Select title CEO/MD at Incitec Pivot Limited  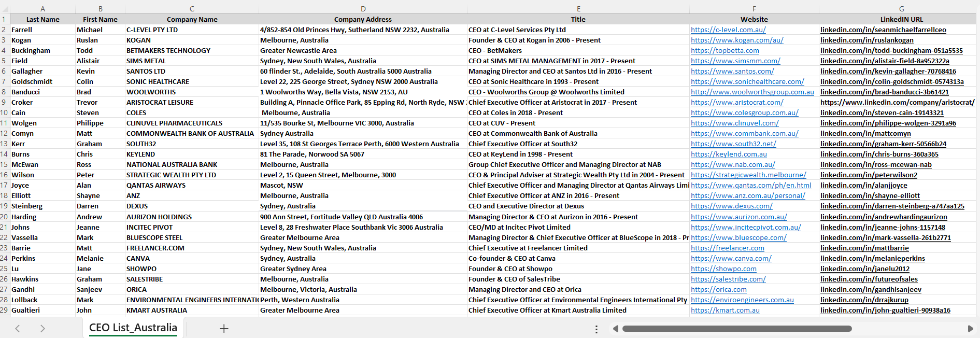578,227
